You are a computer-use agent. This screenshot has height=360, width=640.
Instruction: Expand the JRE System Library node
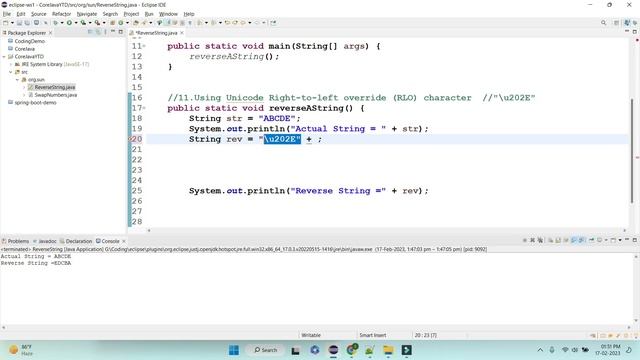[11, 64]
